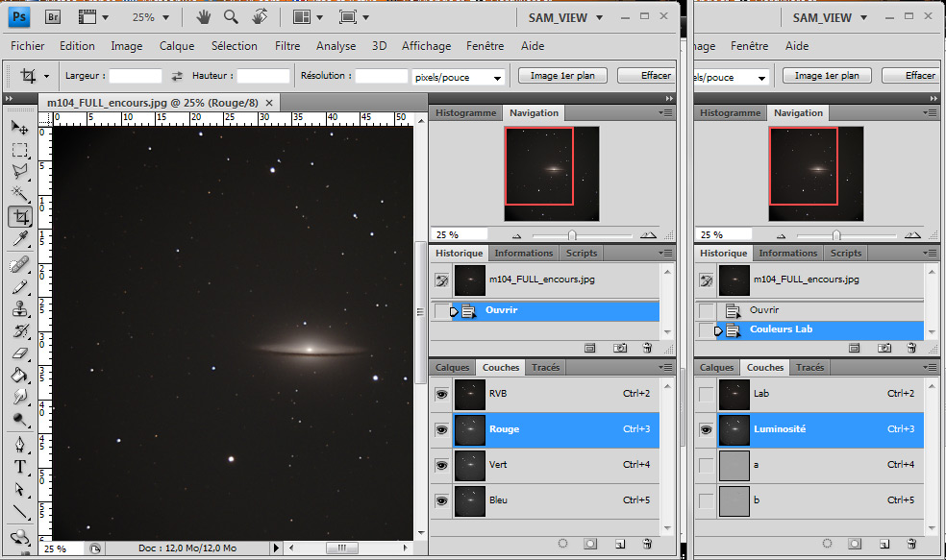Hide the Rouge channel eye icon
Viewport: 946px width, 560px height.
tap(441, 429)
